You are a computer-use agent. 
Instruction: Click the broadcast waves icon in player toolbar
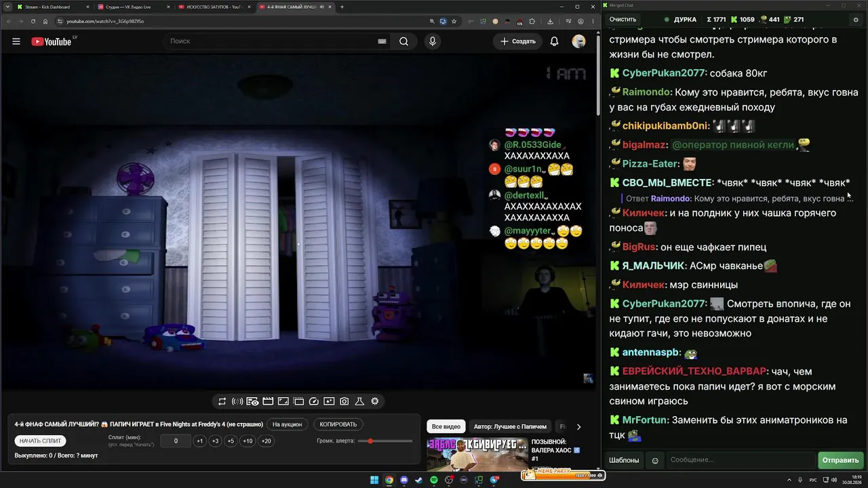coord(237,401)
